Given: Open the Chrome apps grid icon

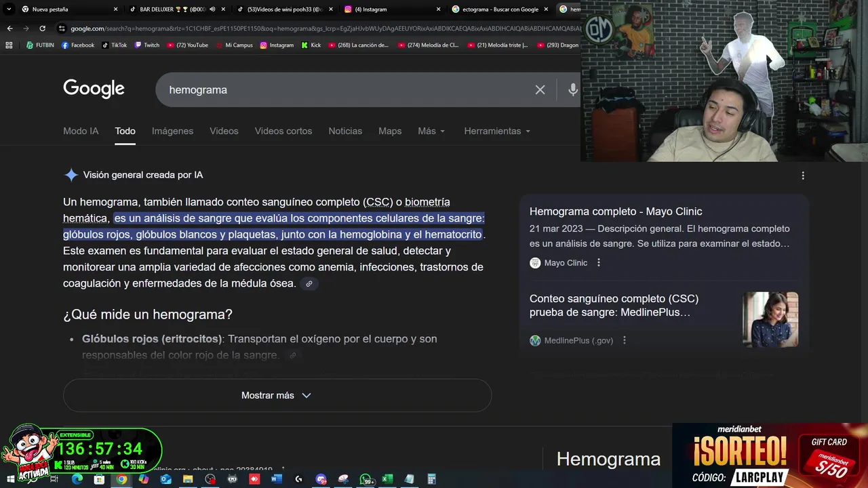Looking at the screenshot, I should [x=9, y=45].
